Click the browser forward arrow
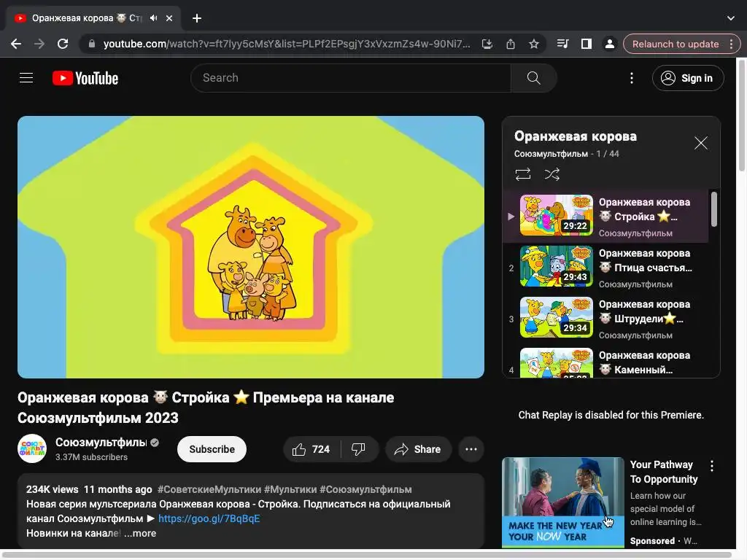This screenshot has width=747, height=560. (39, 44)
